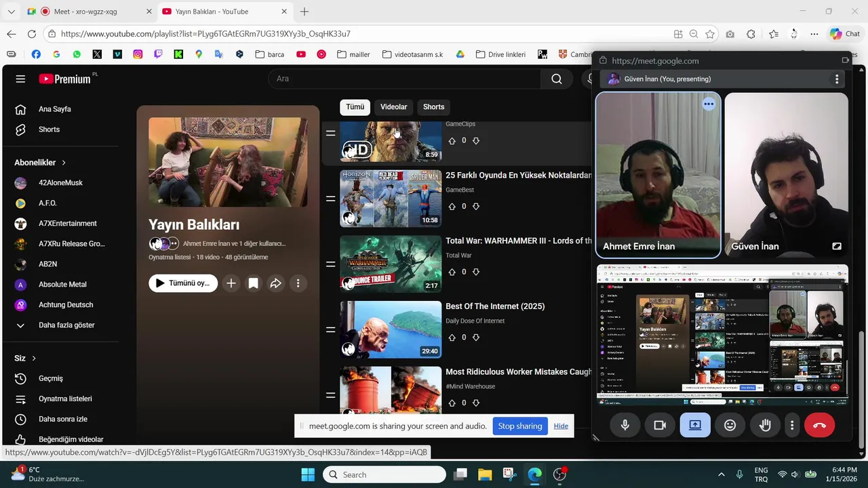Image resolution: width=868 pixels, height=488 pixels.
Task: Click the plus add-videos playlist icon
Action: (x=231, y=283)
